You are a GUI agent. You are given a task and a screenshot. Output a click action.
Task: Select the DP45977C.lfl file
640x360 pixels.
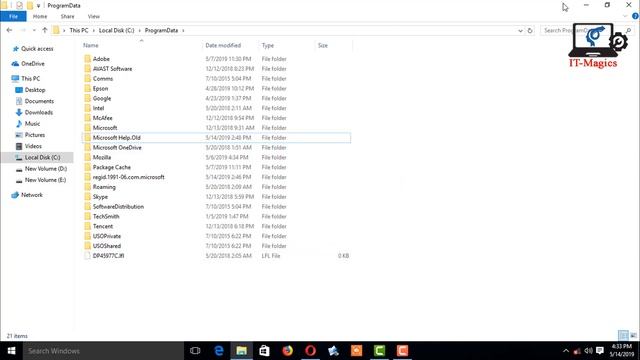click(x=108, y=256)
